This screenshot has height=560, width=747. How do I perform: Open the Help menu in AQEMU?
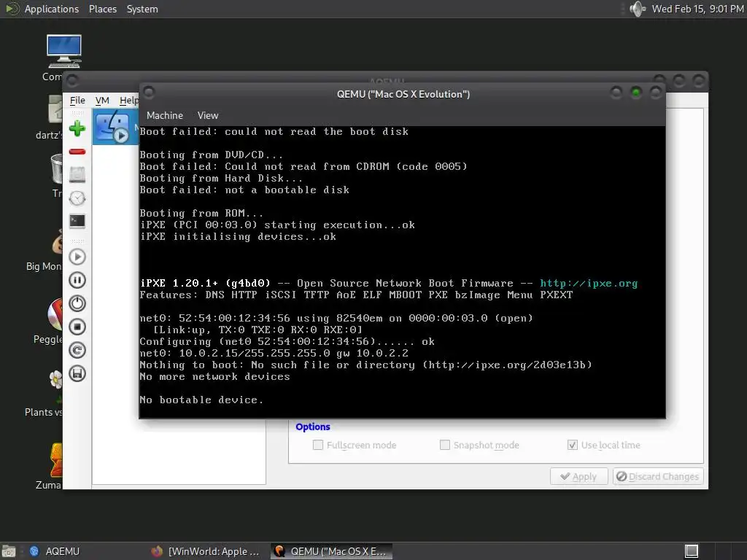click(128, 101)
